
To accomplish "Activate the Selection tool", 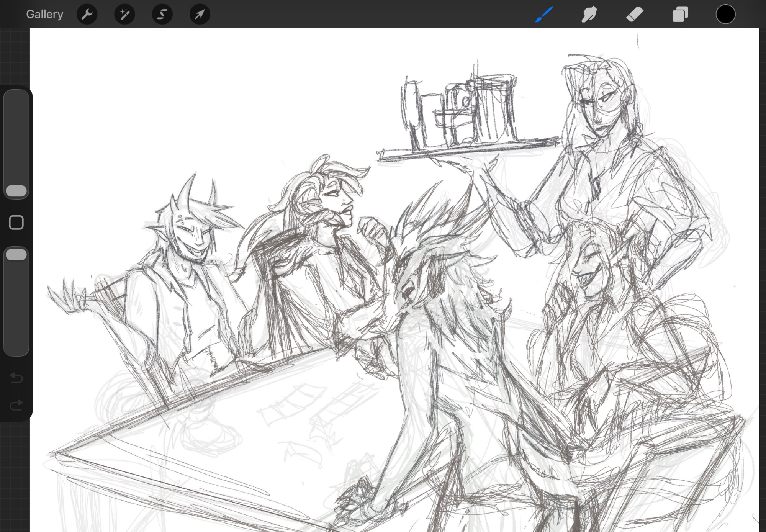I will pos(162,15).
